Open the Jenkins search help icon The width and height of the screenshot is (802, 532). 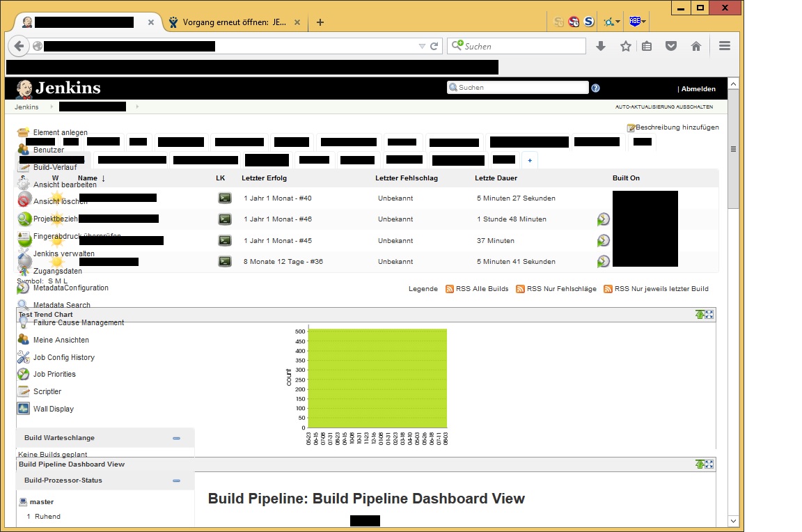tap(595, 88)
